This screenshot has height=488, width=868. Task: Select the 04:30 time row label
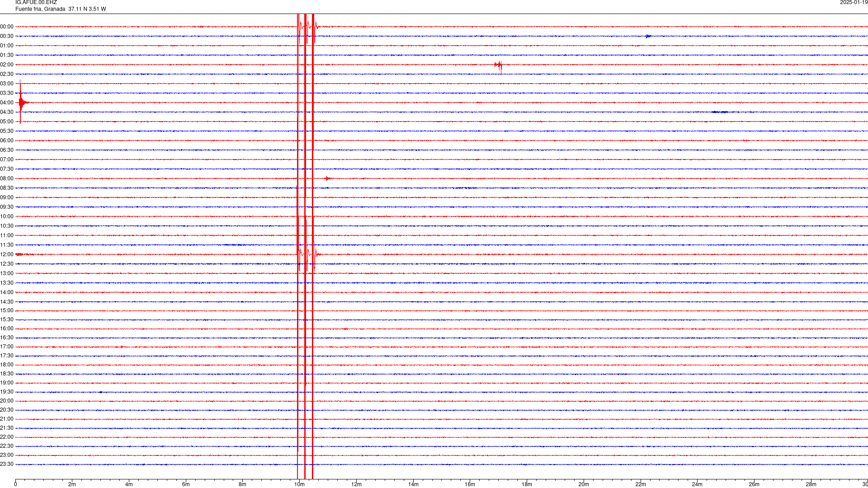pos(7,112)
